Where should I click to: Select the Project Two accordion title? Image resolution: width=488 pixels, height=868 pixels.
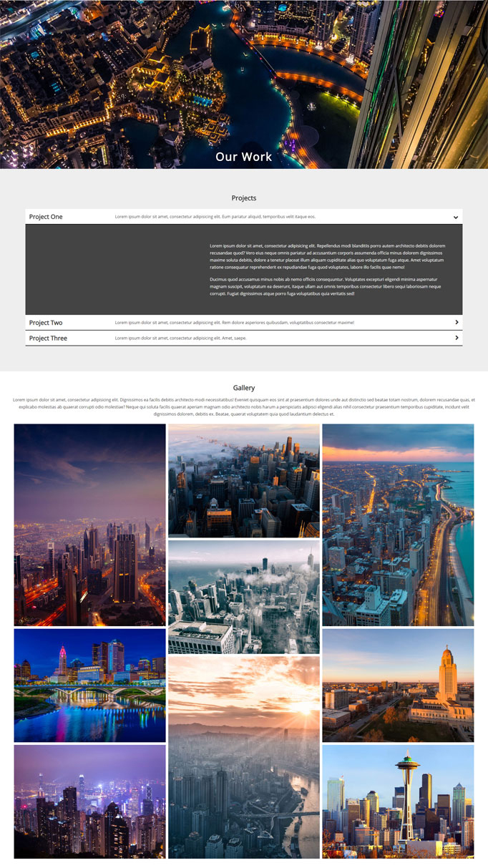[46, 323]
